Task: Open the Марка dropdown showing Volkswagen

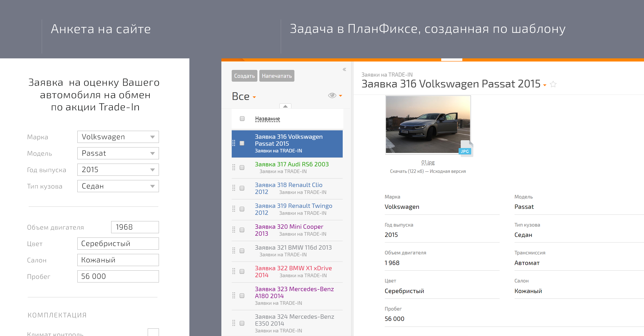Action: (118, 137)
